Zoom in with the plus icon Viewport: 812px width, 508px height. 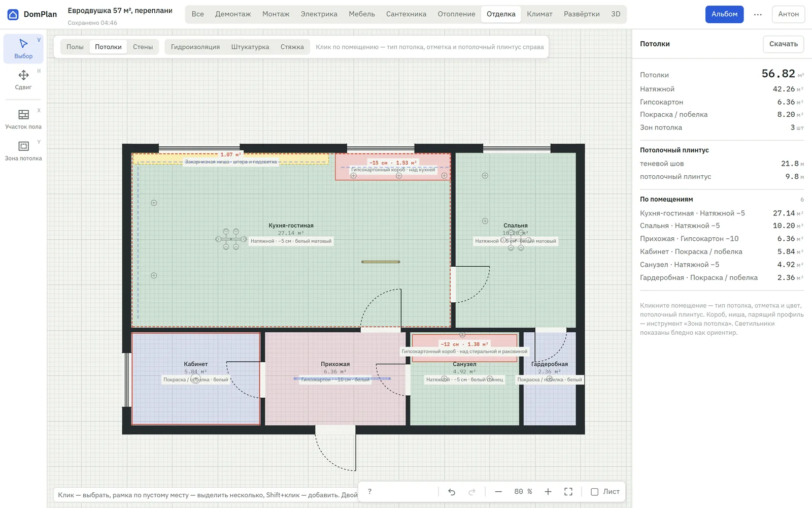coord(548,492)
